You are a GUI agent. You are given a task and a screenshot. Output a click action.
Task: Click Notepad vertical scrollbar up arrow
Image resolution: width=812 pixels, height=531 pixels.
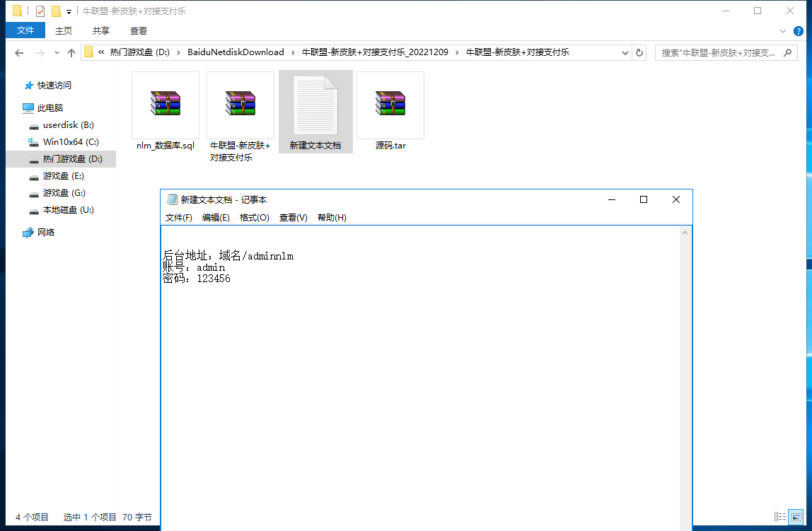click(x=685, y=233)
